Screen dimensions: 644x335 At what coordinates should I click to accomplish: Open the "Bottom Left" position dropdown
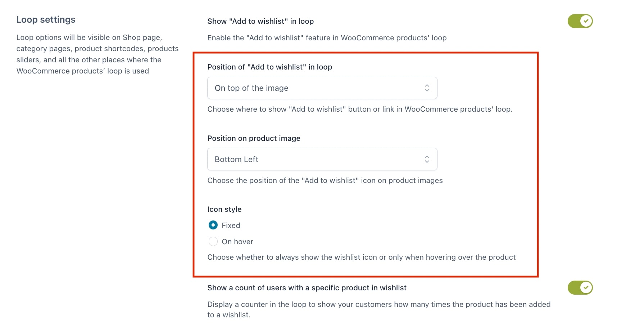[322, 159]
